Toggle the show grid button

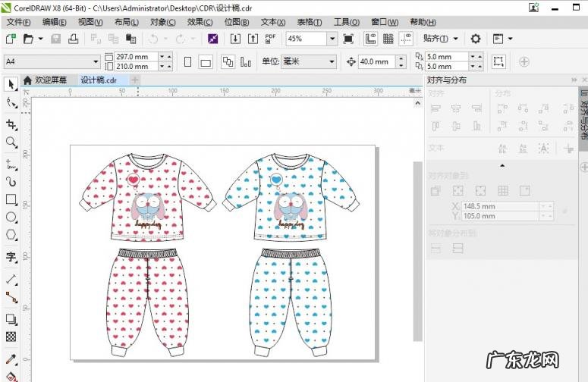pyautogui.click(x=388, y=39)
